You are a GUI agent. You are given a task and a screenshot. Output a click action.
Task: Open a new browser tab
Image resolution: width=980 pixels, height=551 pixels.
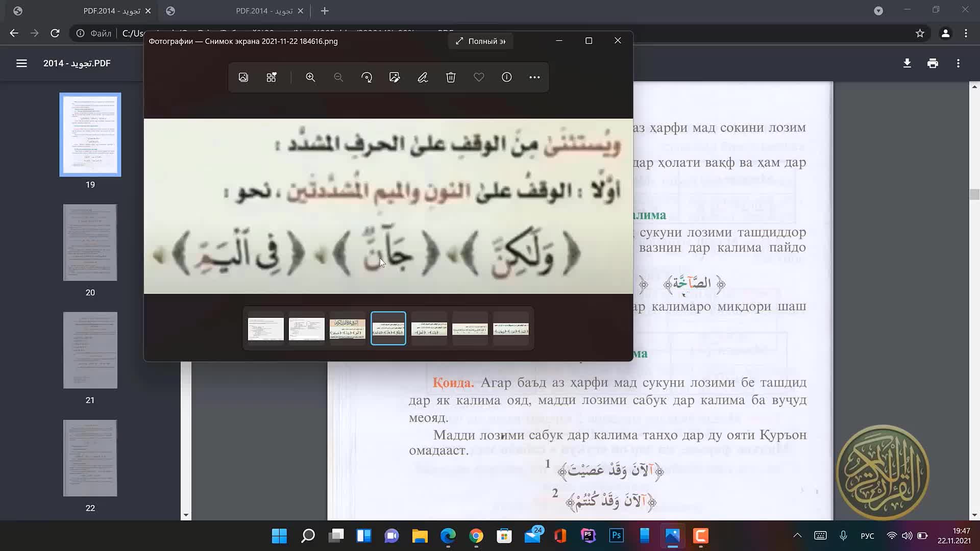click(x=325, y=11)
